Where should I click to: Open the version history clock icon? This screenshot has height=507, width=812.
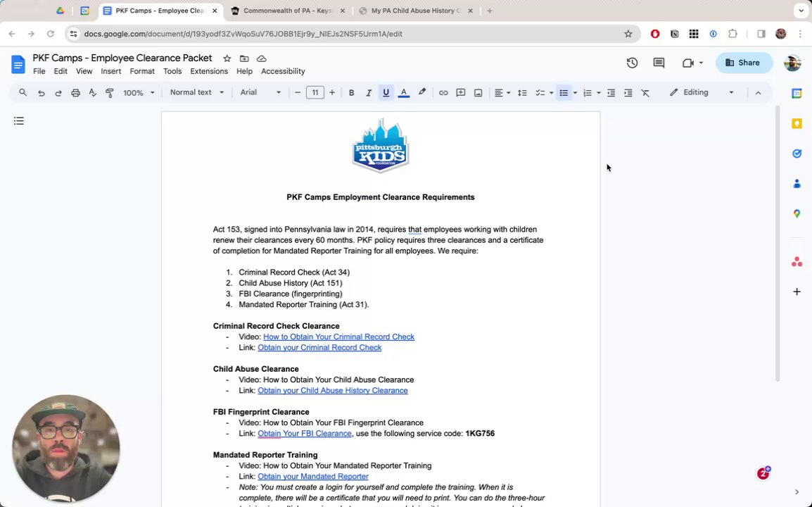(632, 63)
